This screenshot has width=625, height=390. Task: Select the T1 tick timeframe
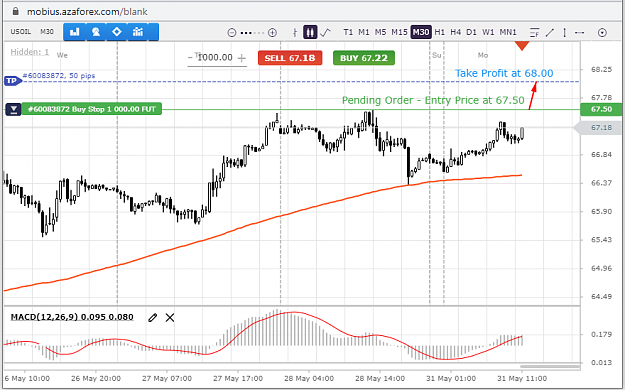pos(348,32)
